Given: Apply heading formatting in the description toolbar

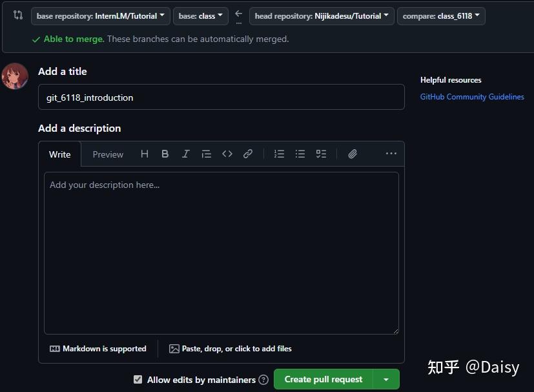Looking at the screenshot, I should pyautogui.click(x=145, y=154).
